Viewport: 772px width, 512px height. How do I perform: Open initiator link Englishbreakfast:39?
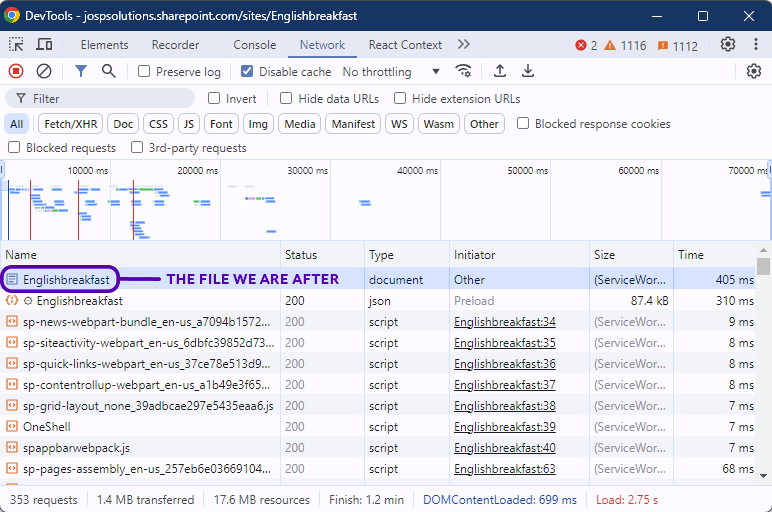(x=505, y=427)
